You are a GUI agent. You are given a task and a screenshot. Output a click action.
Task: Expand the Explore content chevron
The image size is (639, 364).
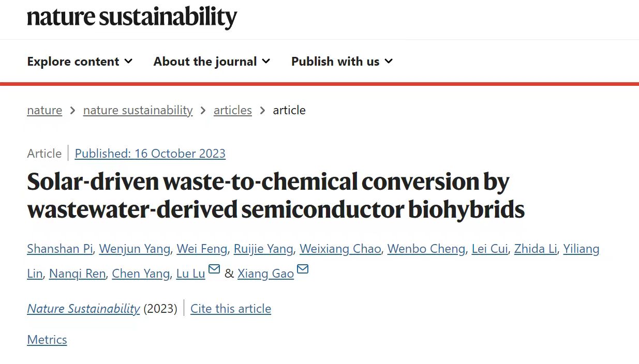click(x=128, y=61)
